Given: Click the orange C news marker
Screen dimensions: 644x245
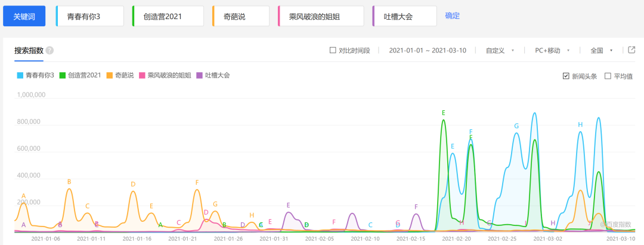Looking at the screenshot, I should 87,206.
